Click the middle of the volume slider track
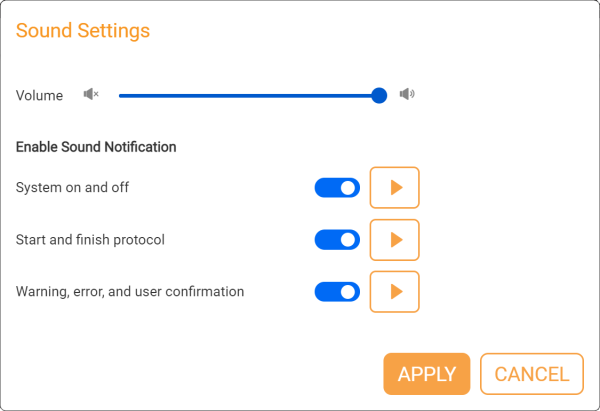The width and height of the screenshot is (600, 411). click(249, 95)
